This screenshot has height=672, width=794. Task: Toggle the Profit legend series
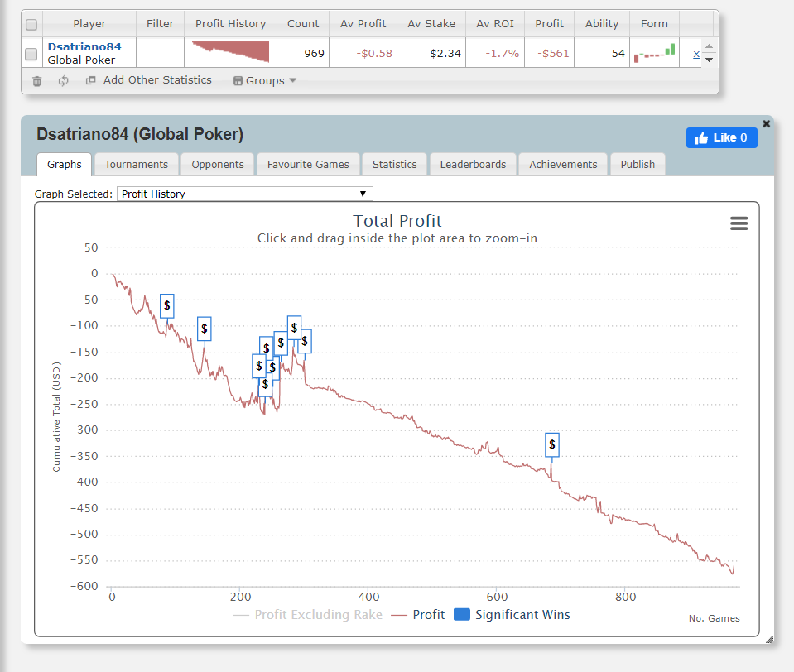click(418, 615)
